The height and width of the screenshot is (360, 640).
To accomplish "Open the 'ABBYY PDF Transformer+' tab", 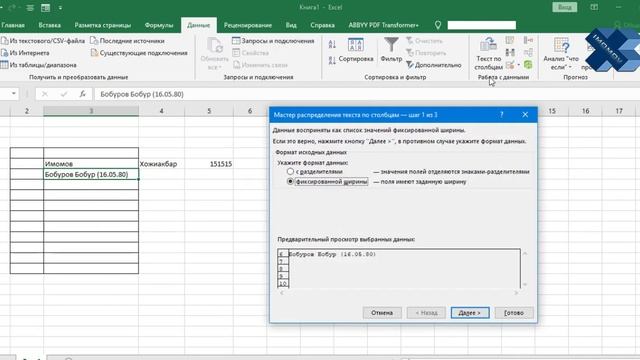I will tap(384, 25).
